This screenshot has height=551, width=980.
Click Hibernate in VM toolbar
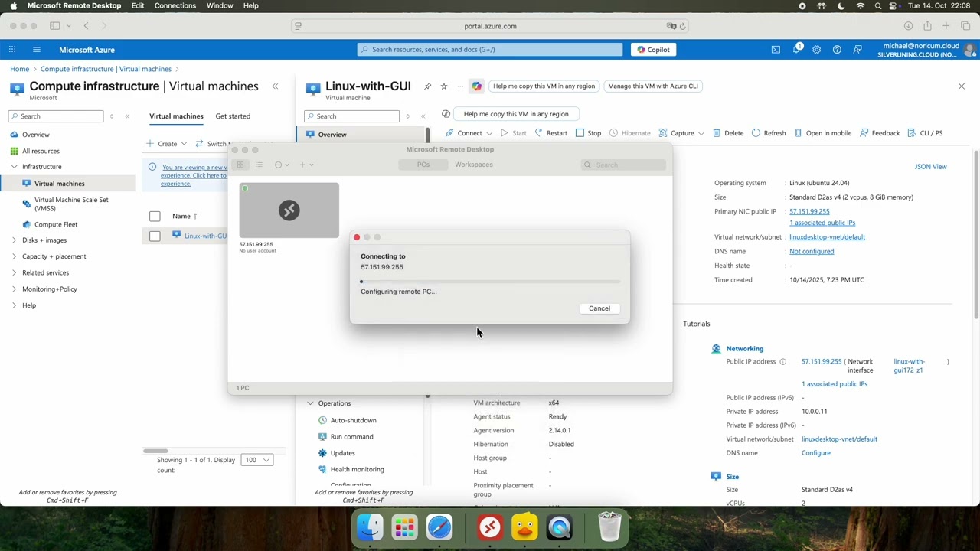(629, 133)
